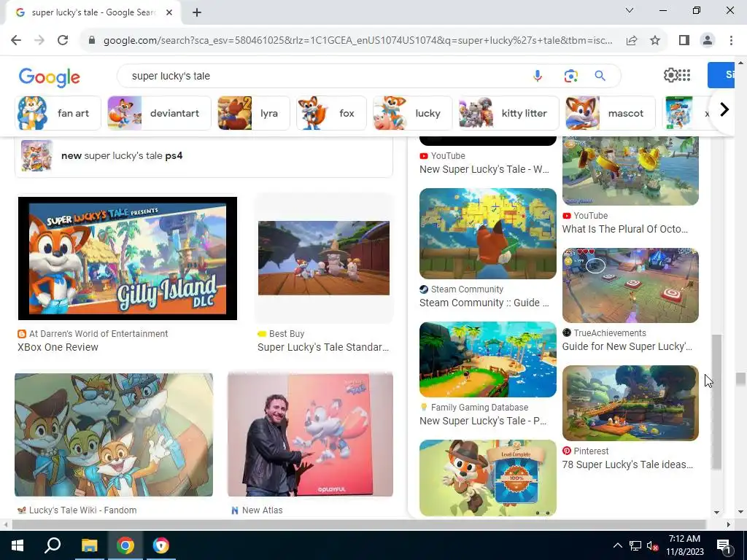Bookmark this page with the star icon
The width and height of the screenshot is (747, 560).
[x=655, y=41]
